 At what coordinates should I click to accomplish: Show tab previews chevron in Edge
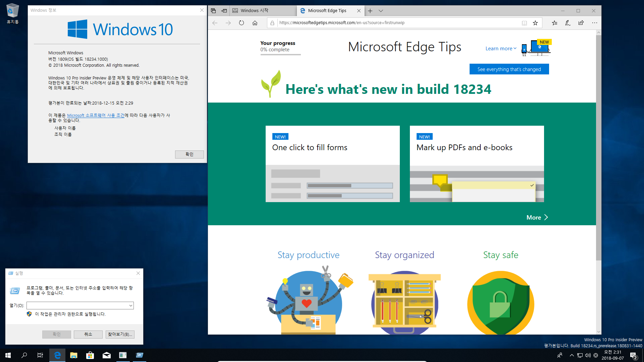(x=381, y=11)
